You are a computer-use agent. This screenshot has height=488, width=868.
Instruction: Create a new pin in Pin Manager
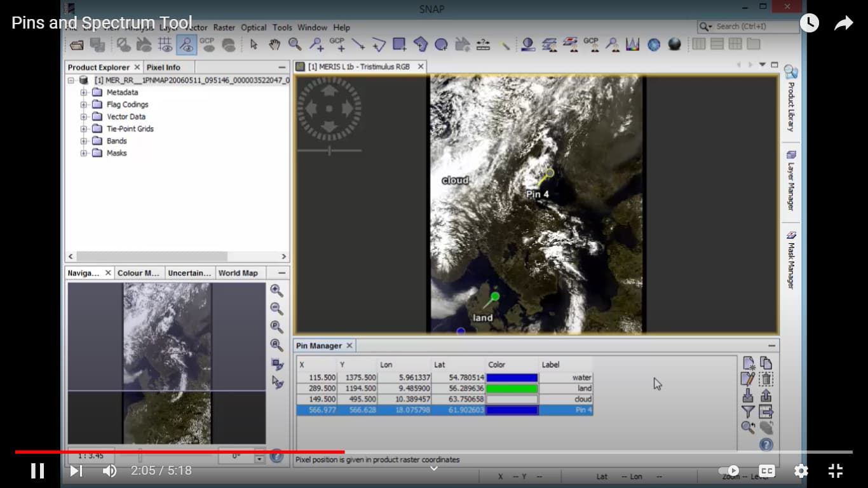749,363
